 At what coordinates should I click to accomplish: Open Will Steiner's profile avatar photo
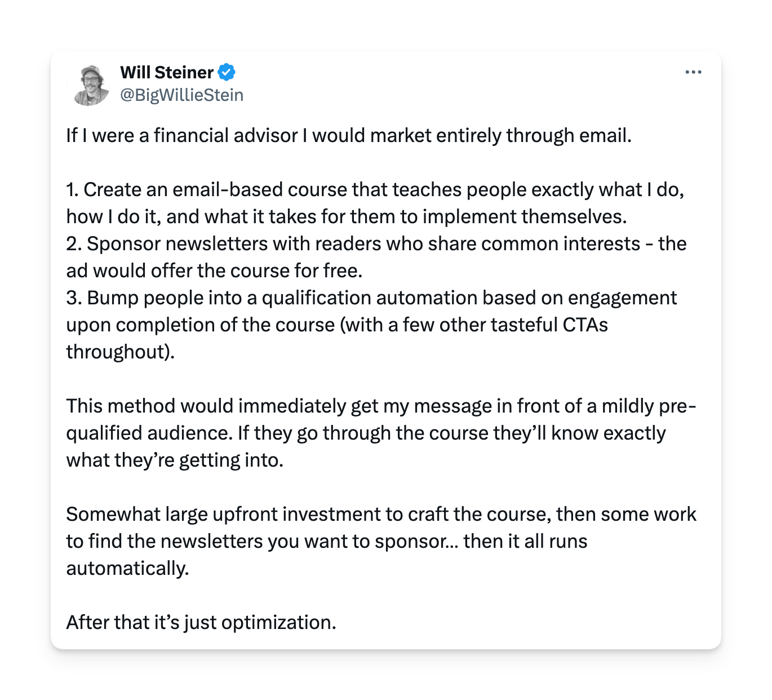[90, 84]
